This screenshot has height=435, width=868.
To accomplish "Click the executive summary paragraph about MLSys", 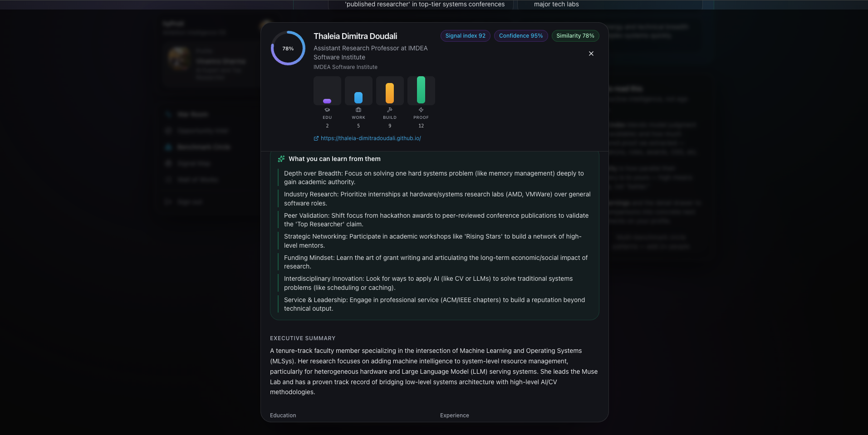I will tap(434, 371).
